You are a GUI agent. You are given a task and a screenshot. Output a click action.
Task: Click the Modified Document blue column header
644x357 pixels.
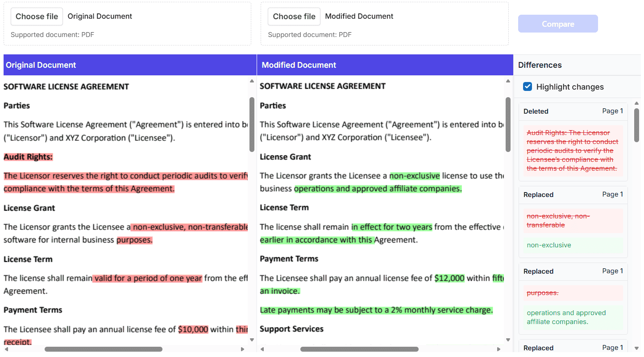coord(385,65)
